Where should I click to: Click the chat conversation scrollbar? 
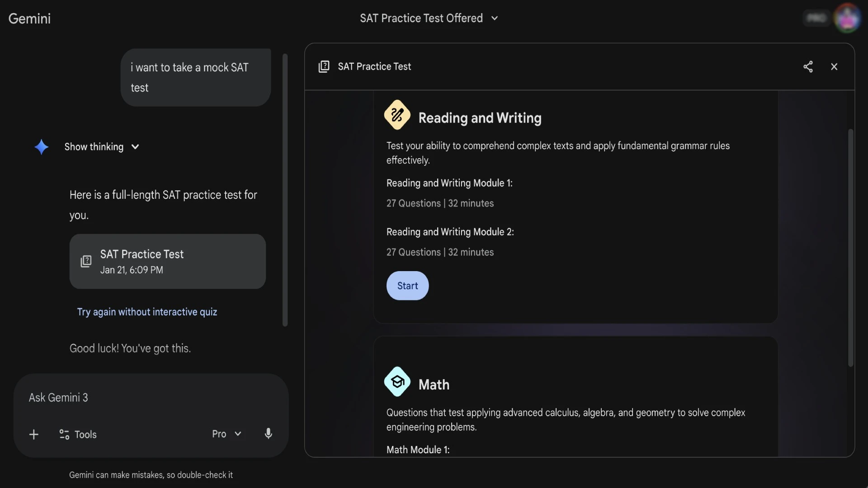tap(285, 190)
